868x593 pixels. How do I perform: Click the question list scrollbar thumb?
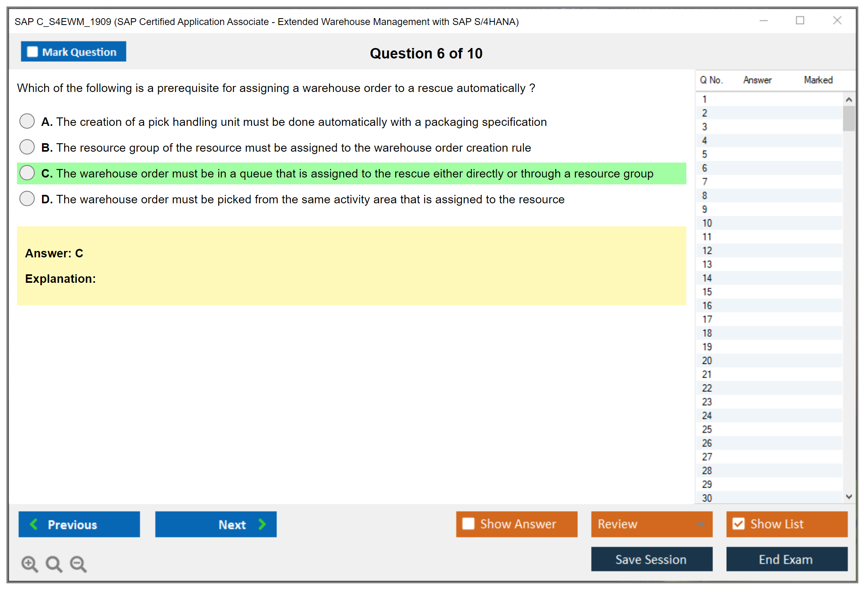(849, 118)
